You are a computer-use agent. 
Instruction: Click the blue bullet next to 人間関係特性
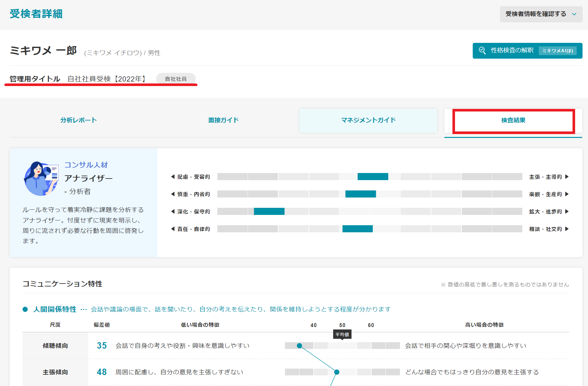(x=25, y=309)
